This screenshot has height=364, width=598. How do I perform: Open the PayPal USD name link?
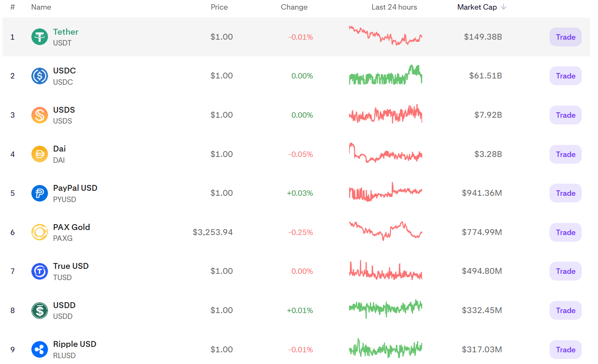pyautogui.click(x=75, y=188)
